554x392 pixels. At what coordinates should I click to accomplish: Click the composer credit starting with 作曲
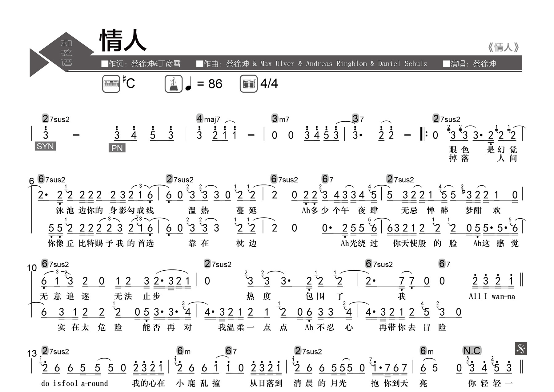(x=312, y=64)
